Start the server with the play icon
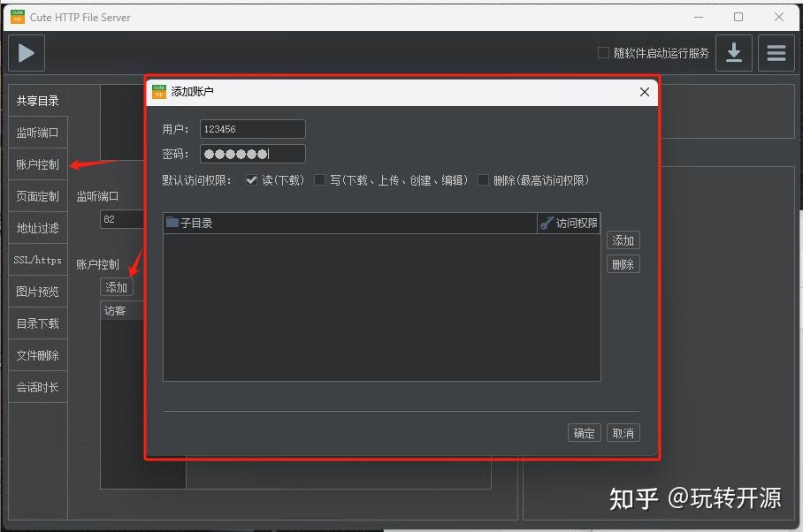Screen dimensions: 803x532 pyautogui.click(x=26, y=53)
